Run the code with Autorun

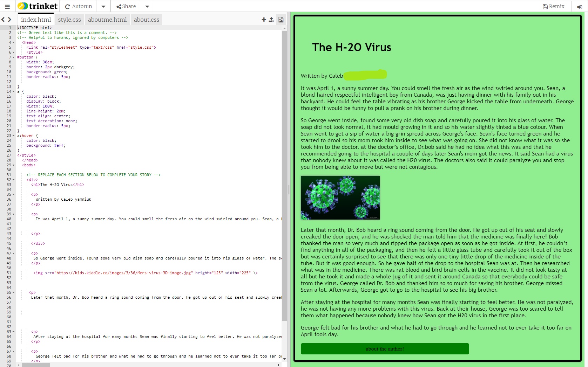[79, 6]
